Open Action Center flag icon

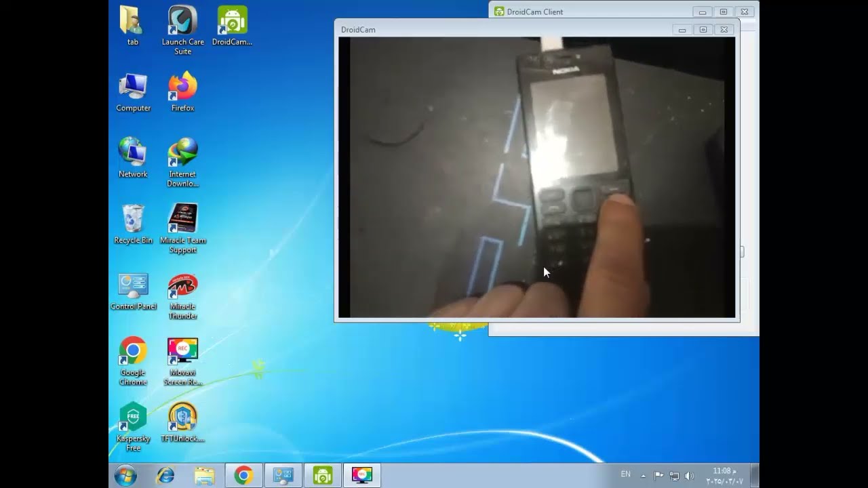click(x=658, y=476)
